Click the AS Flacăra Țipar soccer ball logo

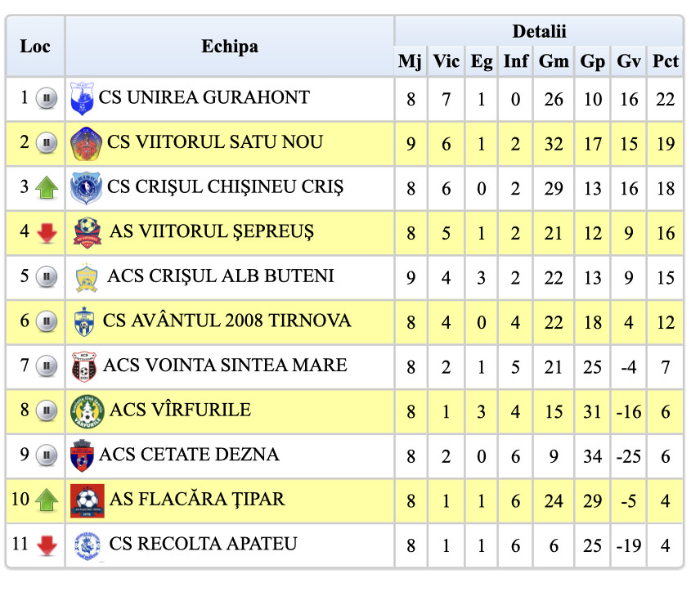[87, 499]
